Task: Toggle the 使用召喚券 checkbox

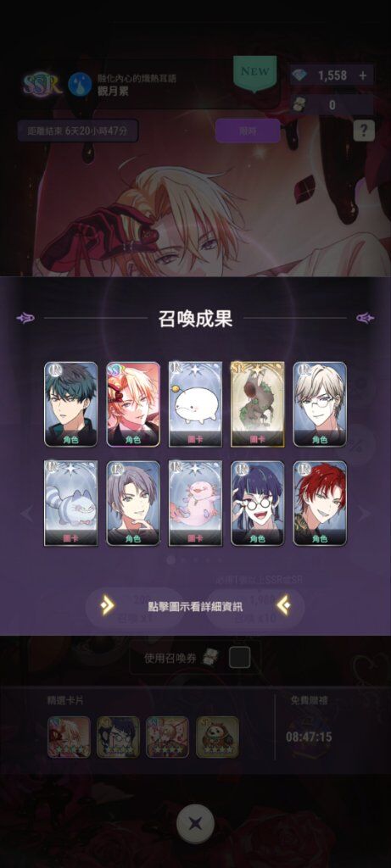Action: [240, 658]
